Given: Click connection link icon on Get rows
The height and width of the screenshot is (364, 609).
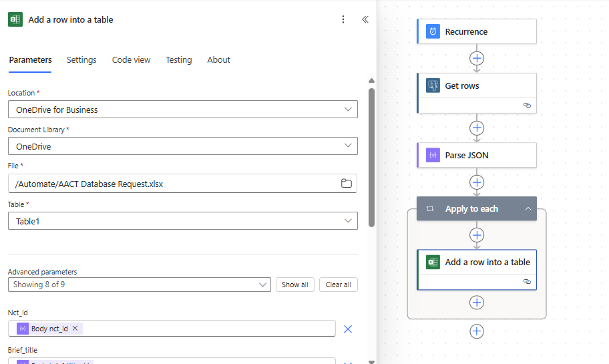Looking at the screenshot, I should coord(527,106).
